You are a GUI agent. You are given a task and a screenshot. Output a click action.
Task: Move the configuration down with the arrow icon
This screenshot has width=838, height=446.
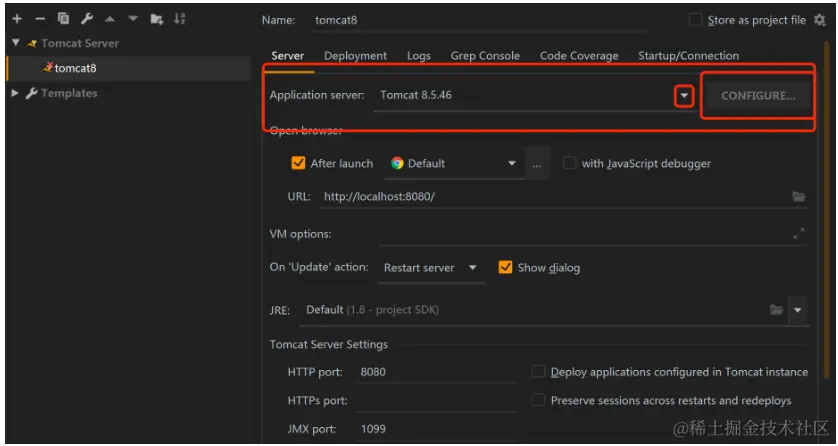(133, 19)
